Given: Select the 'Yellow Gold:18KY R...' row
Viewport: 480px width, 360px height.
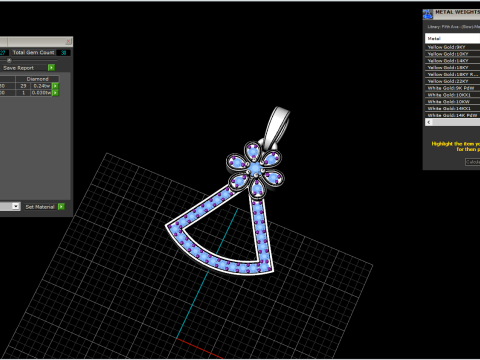Looking at the screenshot, I should 452,74.
